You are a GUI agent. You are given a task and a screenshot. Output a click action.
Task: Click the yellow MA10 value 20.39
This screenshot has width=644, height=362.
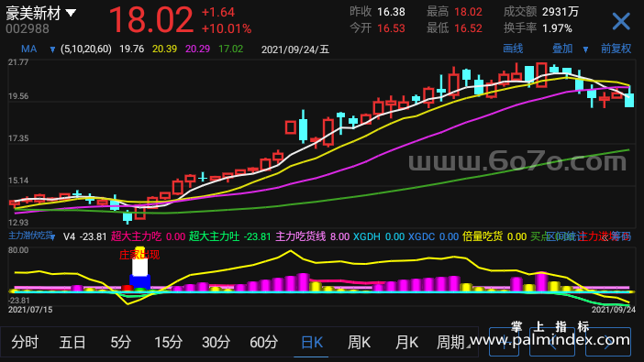coord(165,49)
